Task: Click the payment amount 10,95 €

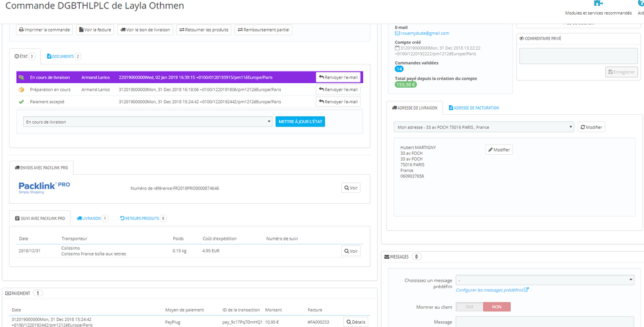Action: 272,322
